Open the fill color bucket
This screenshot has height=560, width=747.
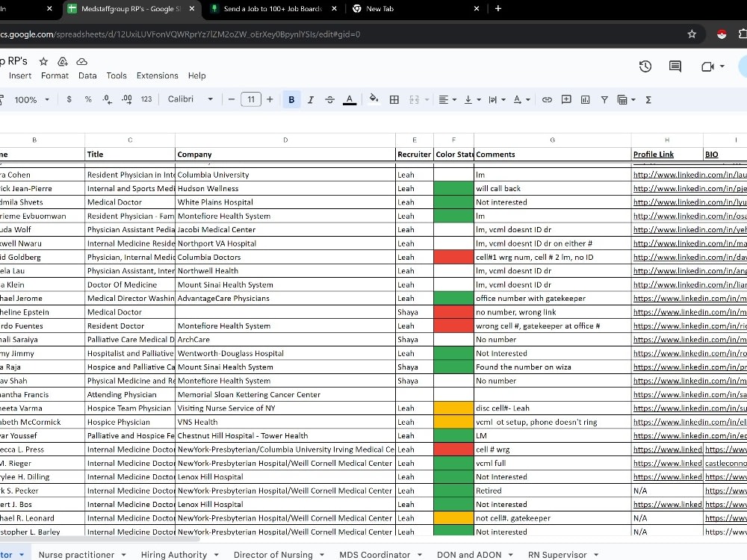click(374, 99)
